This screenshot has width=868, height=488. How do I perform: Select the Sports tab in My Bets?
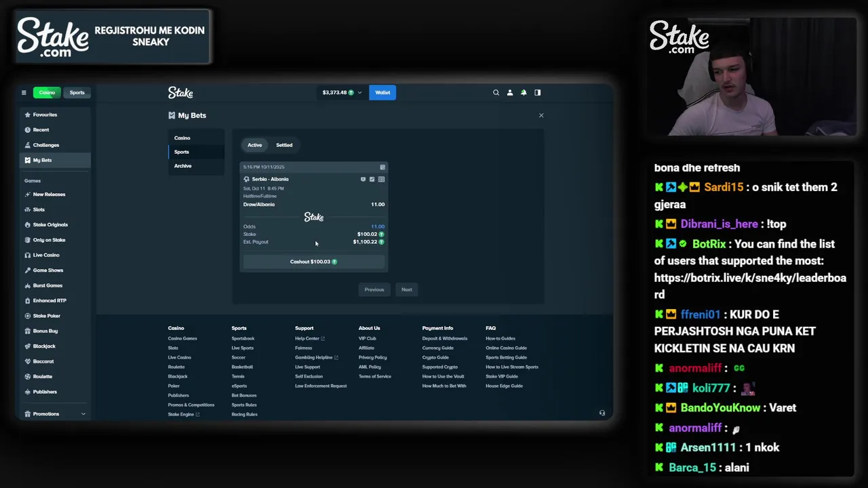[196, 152]
